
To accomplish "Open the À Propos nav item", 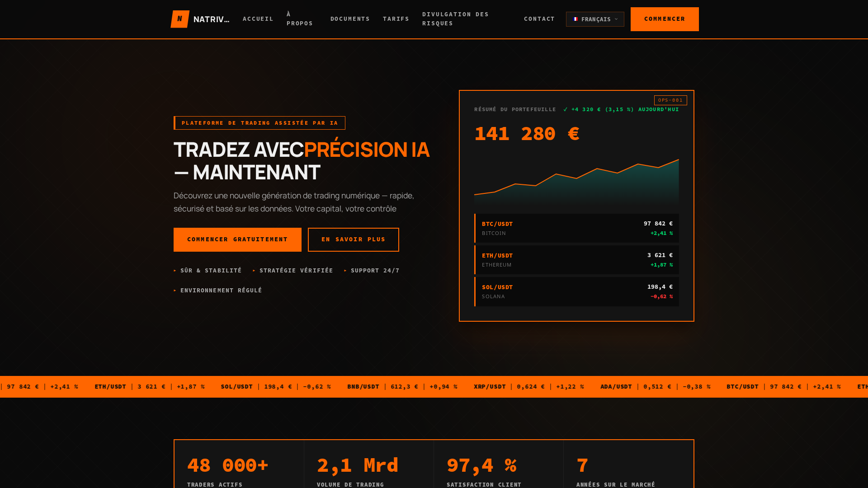I will [x=300, y=19].
